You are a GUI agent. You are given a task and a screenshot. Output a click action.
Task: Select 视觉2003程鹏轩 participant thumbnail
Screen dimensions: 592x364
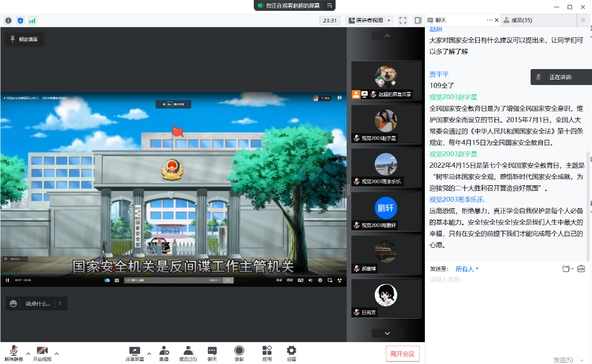(x=386, y=212)
